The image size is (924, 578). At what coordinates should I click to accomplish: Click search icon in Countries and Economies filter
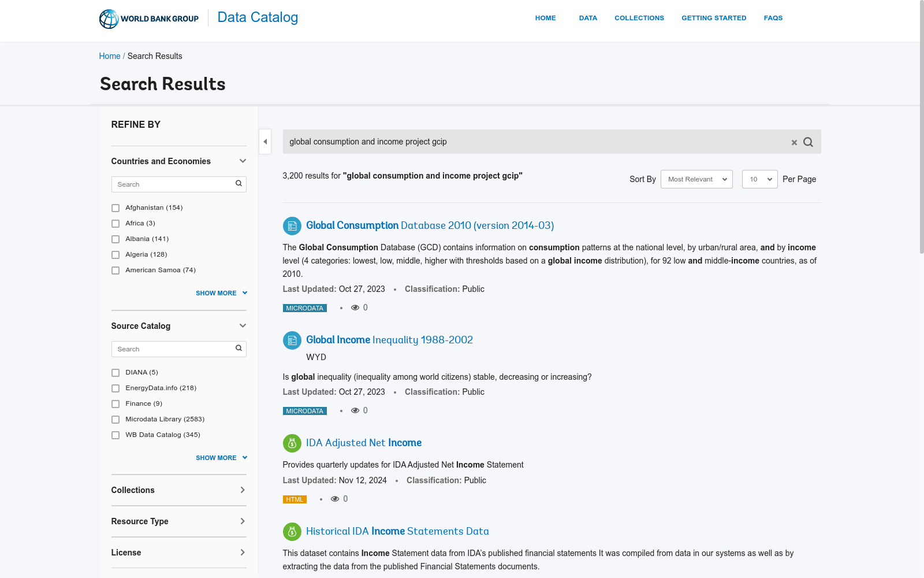(x=239, y=184)
